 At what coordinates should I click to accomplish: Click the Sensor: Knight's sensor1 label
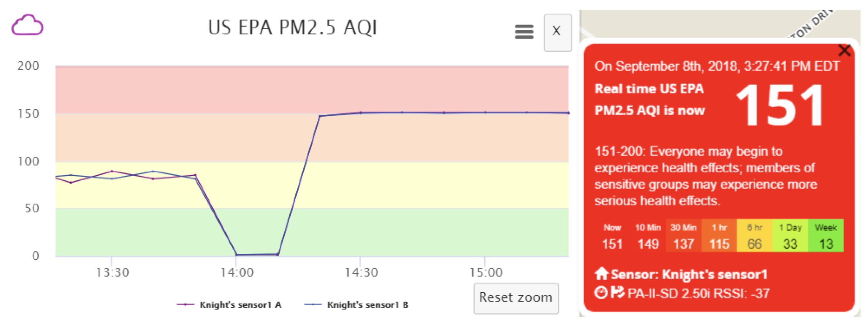point(689,274)
